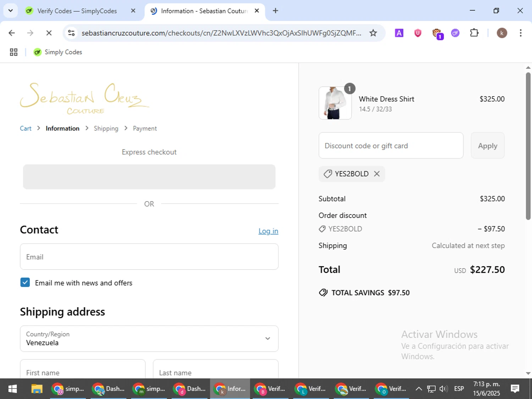Click the Total $227.50 amount

point(487,270)
